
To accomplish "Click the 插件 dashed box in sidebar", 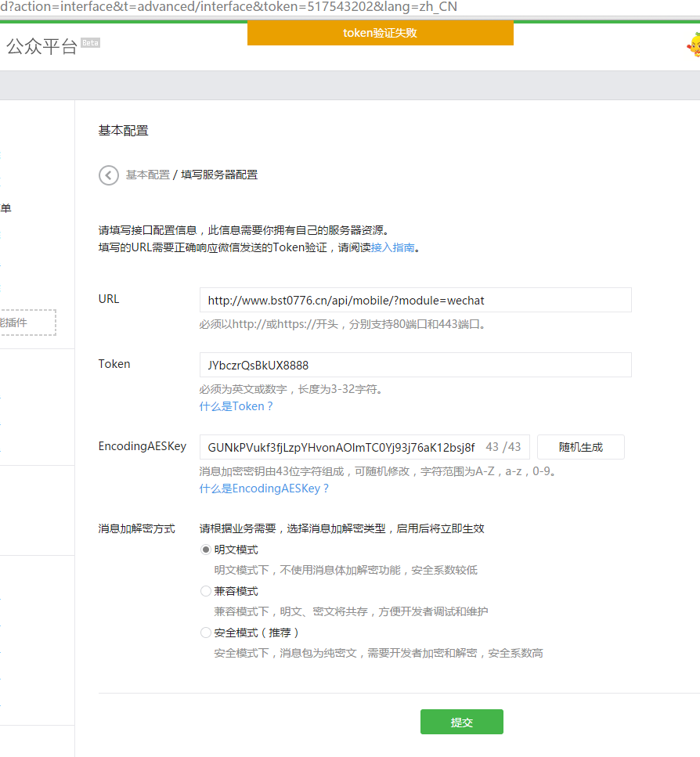I will tap(27, 323).
